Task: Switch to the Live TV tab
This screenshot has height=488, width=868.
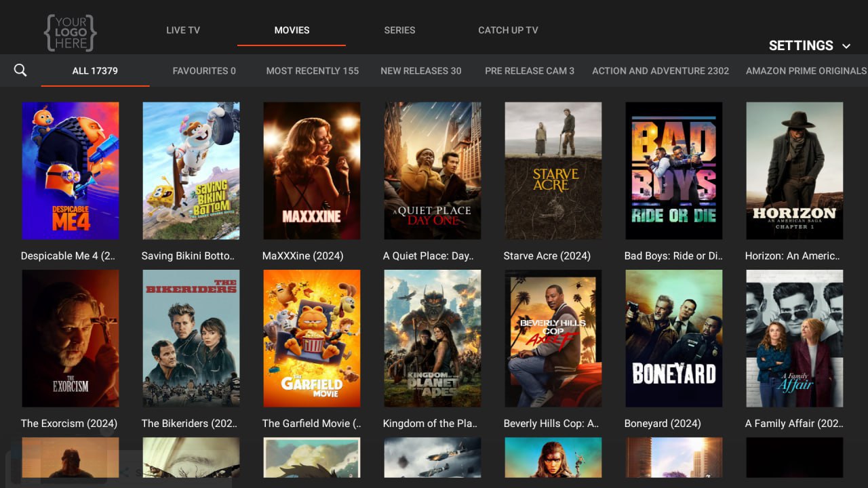Action: pyautogui.click(x=183, y=30)
